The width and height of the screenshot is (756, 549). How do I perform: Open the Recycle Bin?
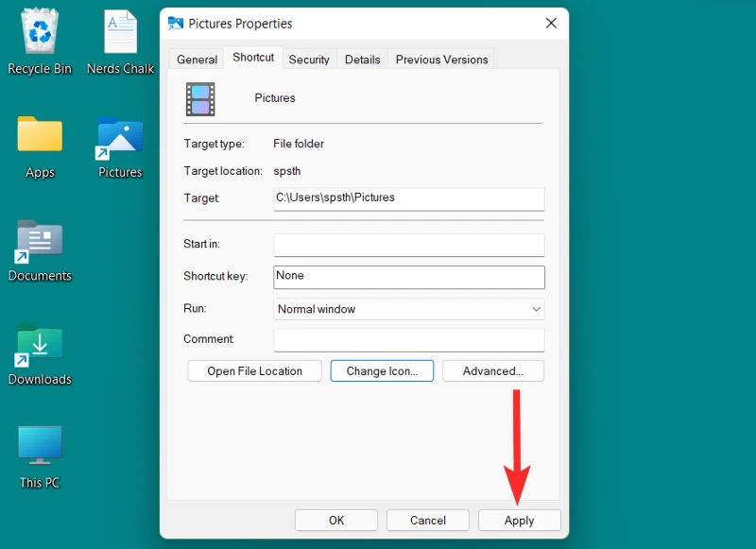pos(40,33)
